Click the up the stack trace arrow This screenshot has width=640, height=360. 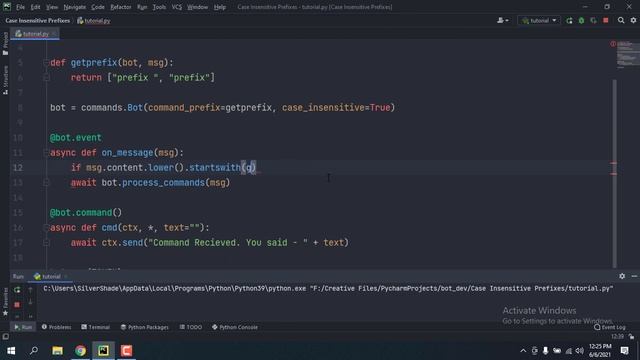[30, 290]
